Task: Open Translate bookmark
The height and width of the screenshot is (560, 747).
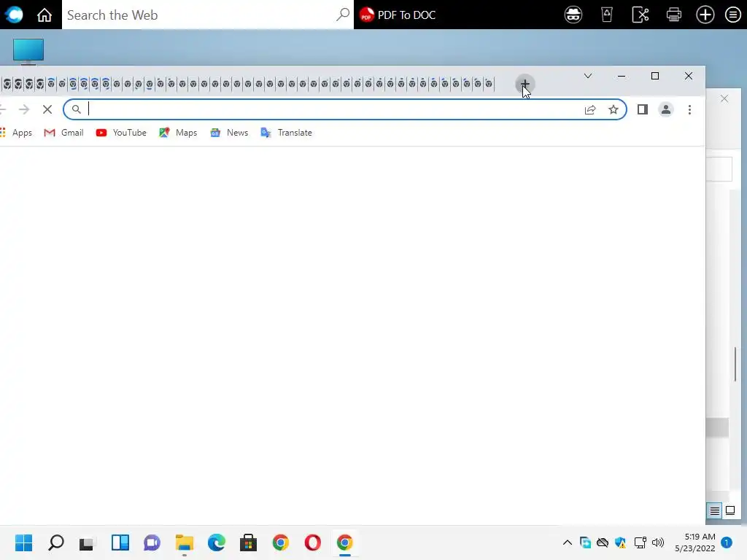Action: pos(286,133)
